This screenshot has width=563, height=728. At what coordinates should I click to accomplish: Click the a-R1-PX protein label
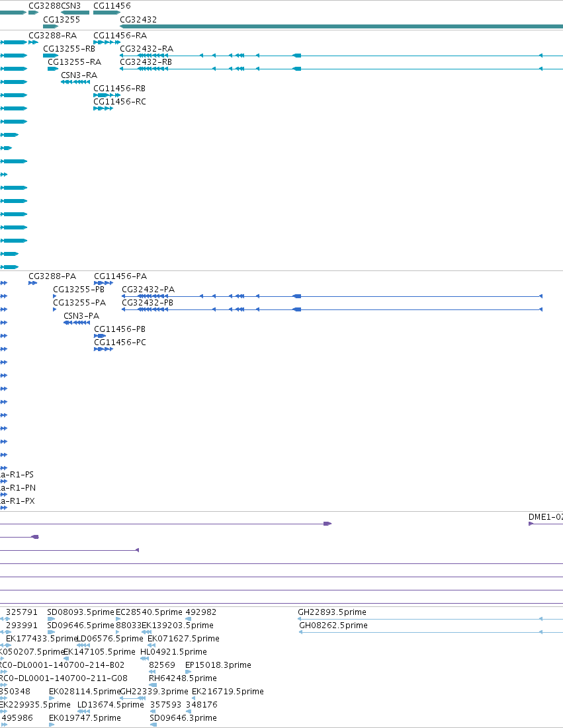[17, 501]
